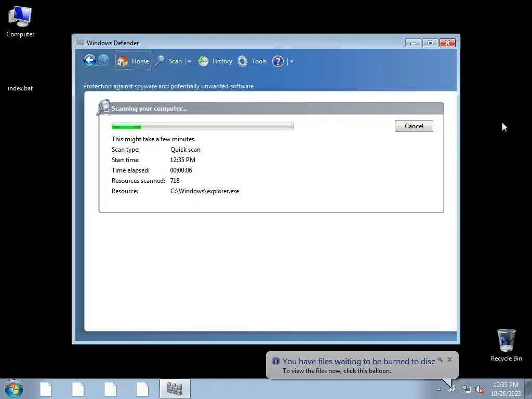Click the third blank document taskbar icon

click(110, 389)
